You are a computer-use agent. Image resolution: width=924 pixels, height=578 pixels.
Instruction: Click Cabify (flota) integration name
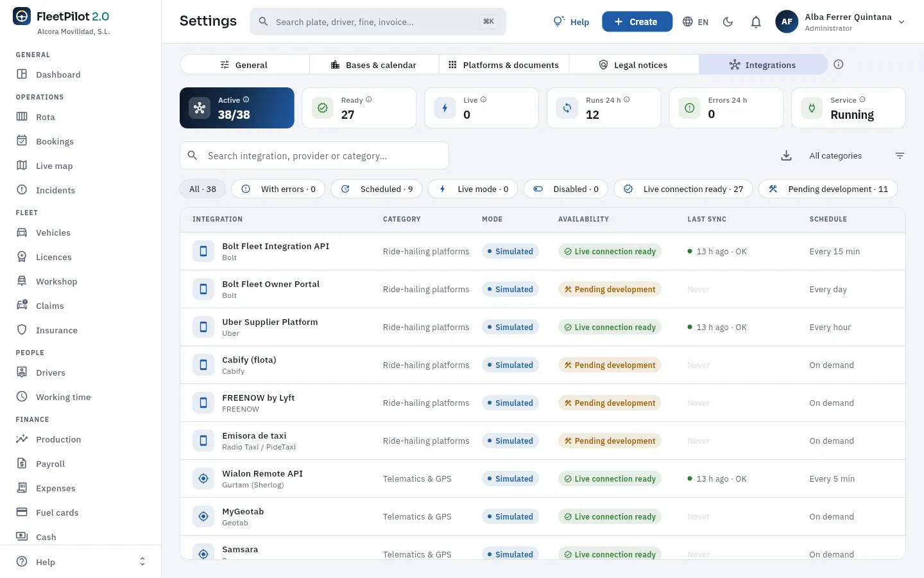pyautogui.click(x=249, y=360)
